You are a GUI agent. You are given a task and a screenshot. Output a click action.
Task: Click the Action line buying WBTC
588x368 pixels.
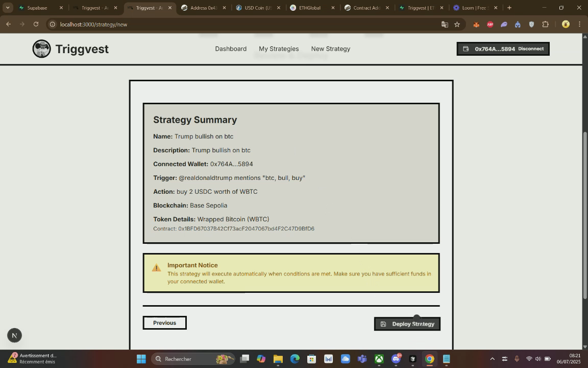[205, 192]
